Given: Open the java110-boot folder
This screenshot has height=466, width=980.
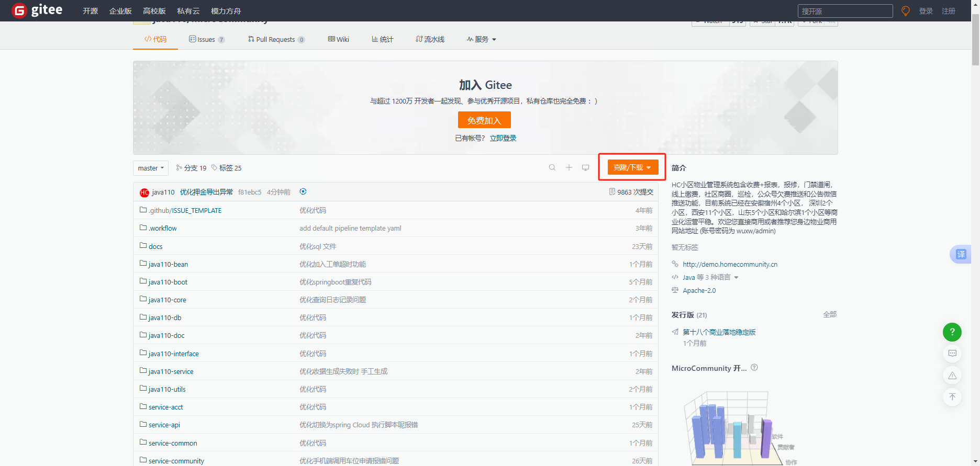Looking at the screenshot, I should (168, 282).
